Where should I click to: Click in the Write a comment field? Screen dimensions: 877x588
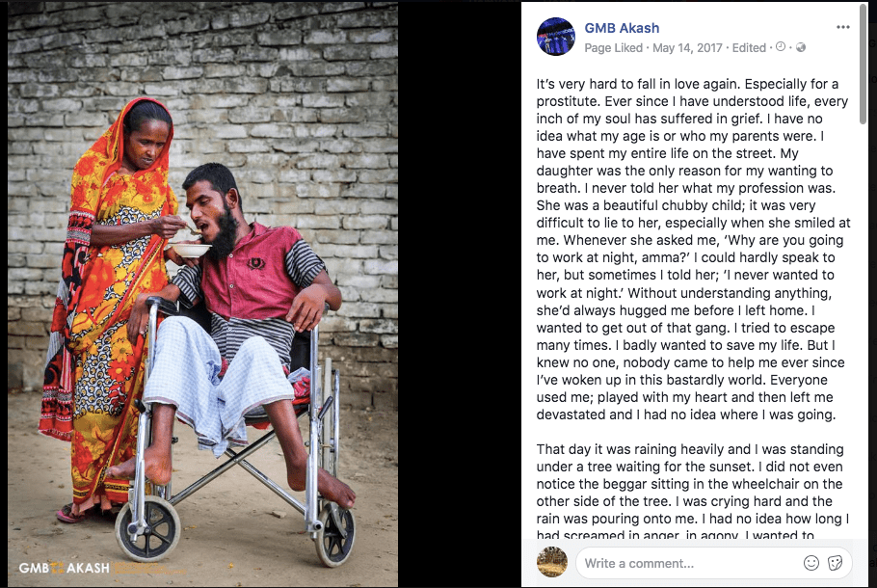click(x=714, y=563)
